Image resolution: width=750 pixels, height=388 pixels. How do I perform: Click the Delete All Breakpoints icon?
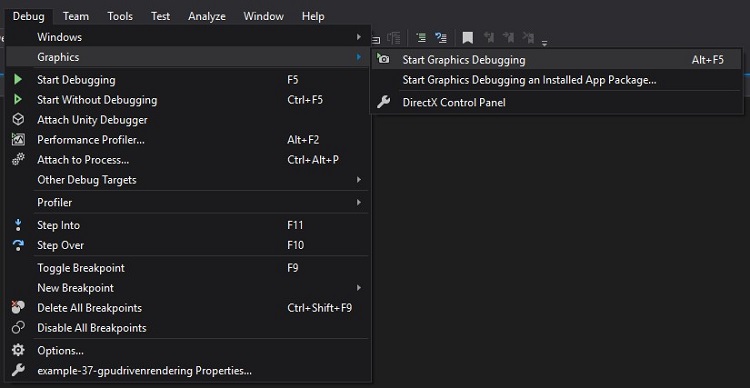click(18, 308)
